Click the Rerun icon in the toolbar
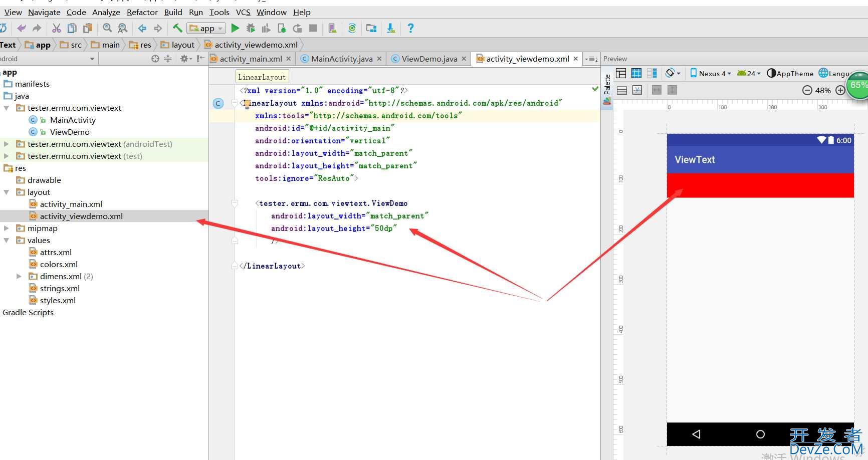 click(297, 29)
